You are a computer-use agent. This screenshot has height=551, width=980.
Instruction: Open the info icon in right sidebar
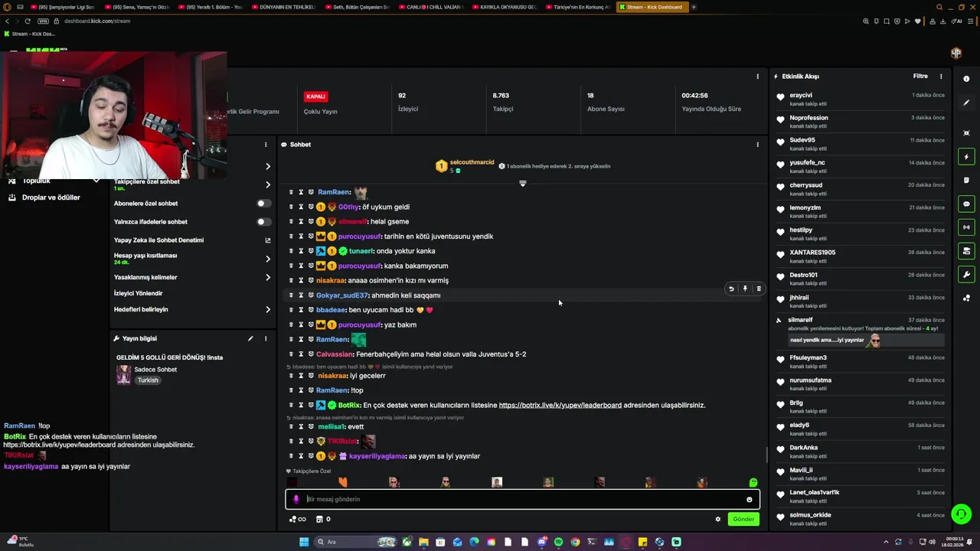click(x=966, y=79)
